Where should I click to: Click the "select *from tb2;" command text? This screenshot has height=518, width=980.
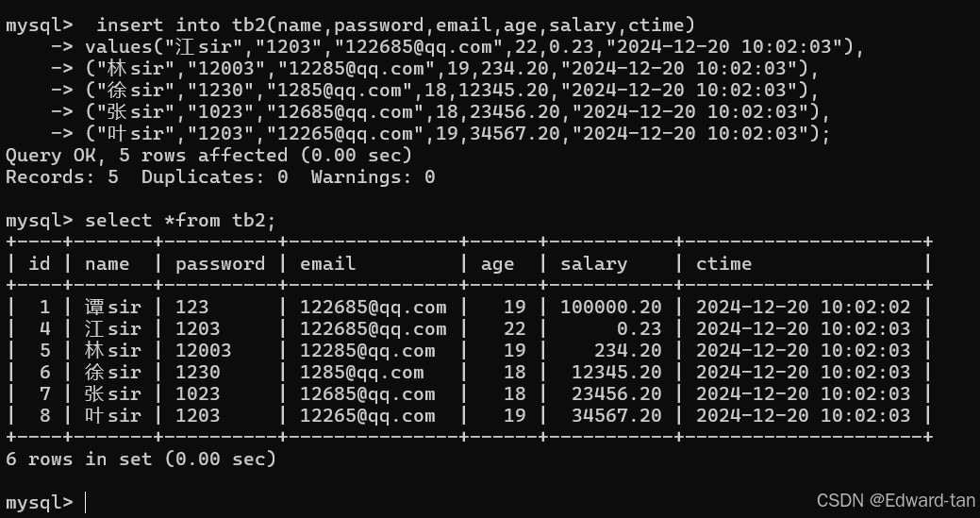(x=180, y=220)
